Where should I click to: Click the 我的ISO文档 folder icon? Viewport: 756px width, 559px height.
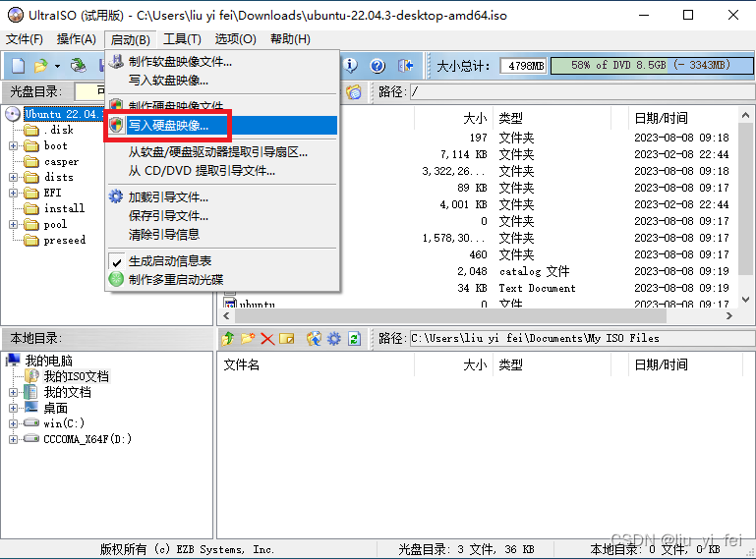[32, 376]
